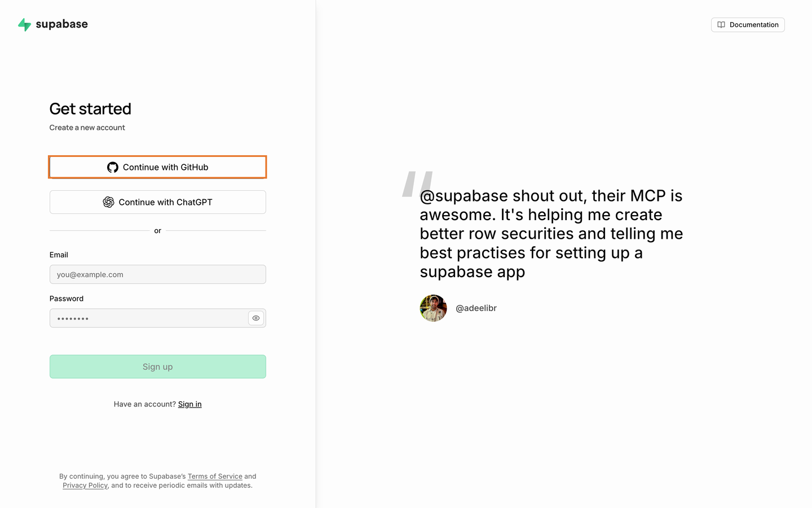
Task: Focus the Email input field
Action: click(158, 274)
